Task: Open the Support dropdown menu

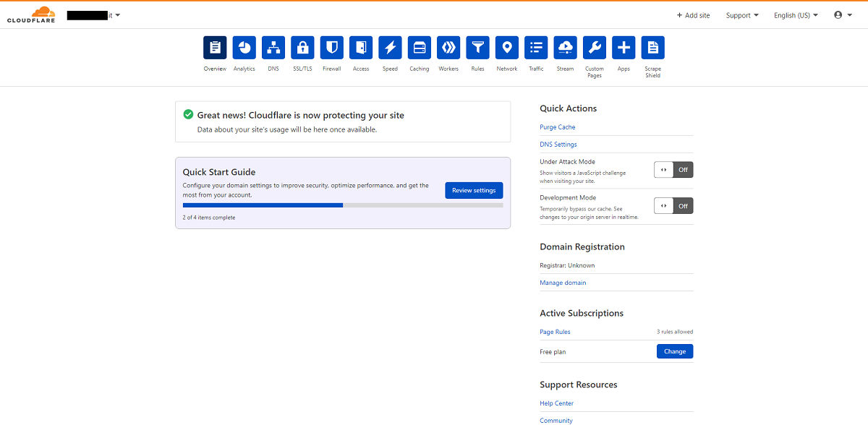Action: 743,15
